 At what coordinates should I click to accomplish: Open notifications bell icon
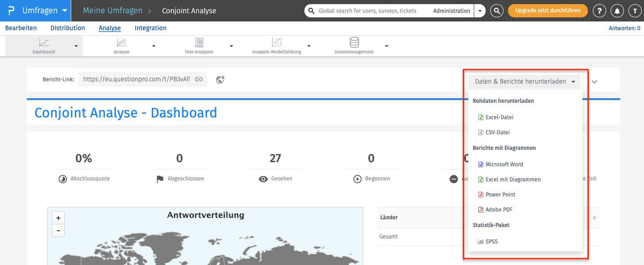pyautogui.click(x=617, y=11)
